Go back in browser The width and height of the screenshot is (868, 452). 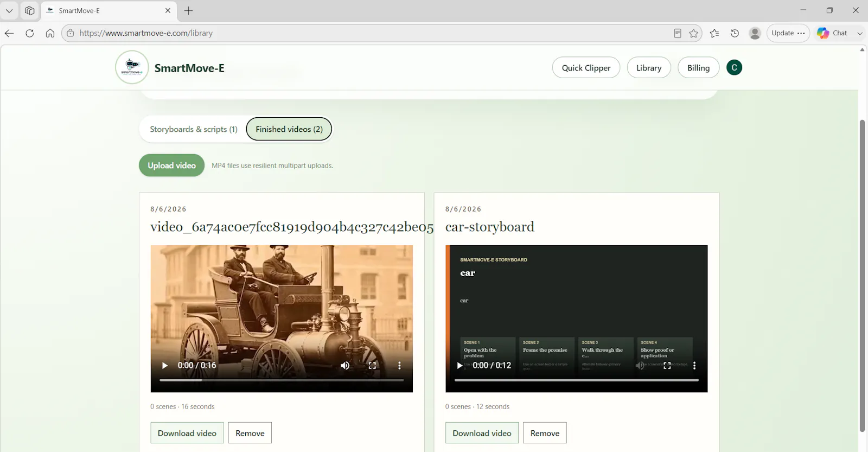tap(9, 33)
